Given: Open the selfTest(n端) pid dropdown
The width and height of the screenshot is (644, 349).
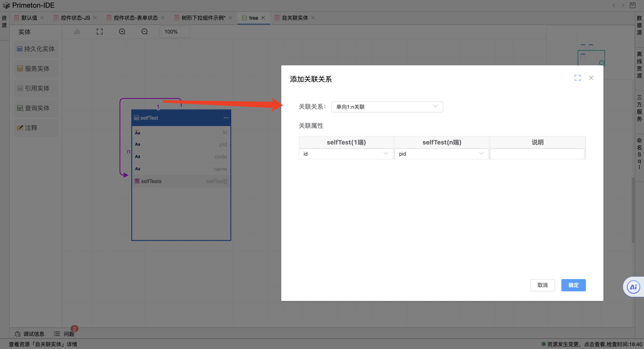Looking at the screenshot, I should [x=441, y=154].
